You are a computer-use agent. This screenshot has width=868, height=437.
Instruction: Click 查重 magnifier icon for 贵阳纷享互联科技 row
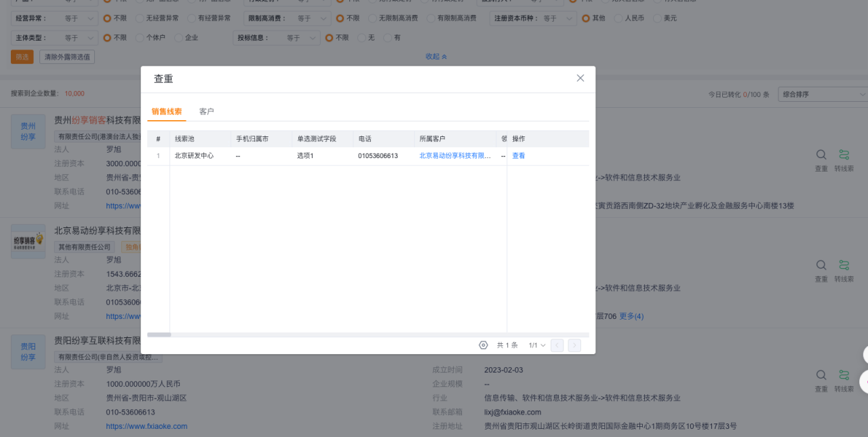click(821, 375)
